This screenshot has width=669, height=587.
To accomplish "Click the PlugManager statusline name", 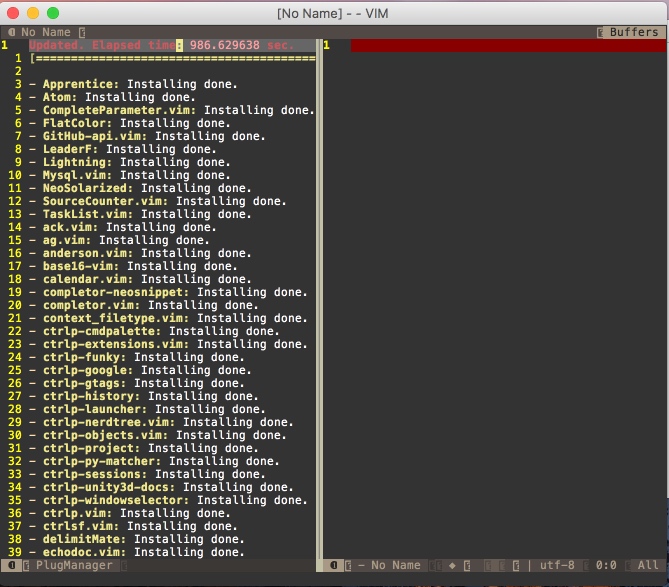I will click(74, 565).
